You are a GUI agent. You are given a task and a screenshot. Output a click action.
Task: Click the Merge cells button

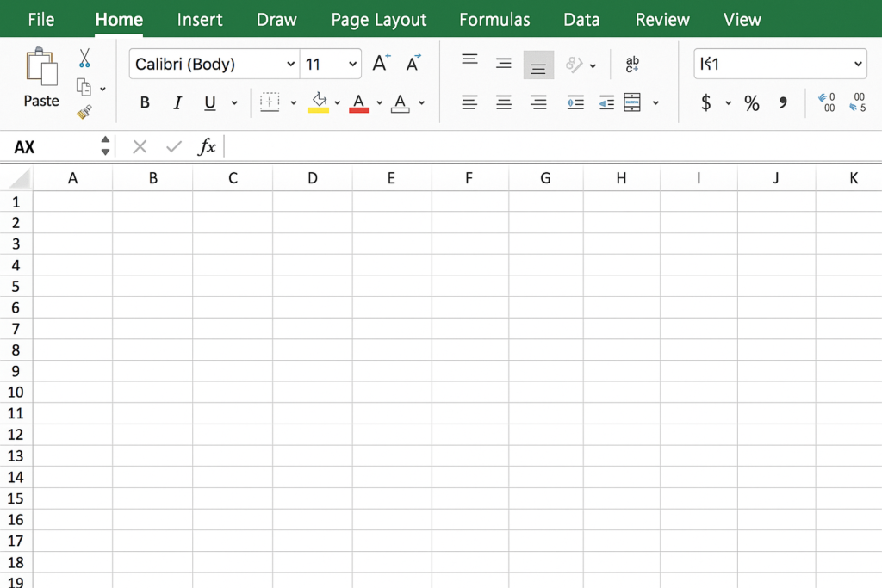point(632,102)
